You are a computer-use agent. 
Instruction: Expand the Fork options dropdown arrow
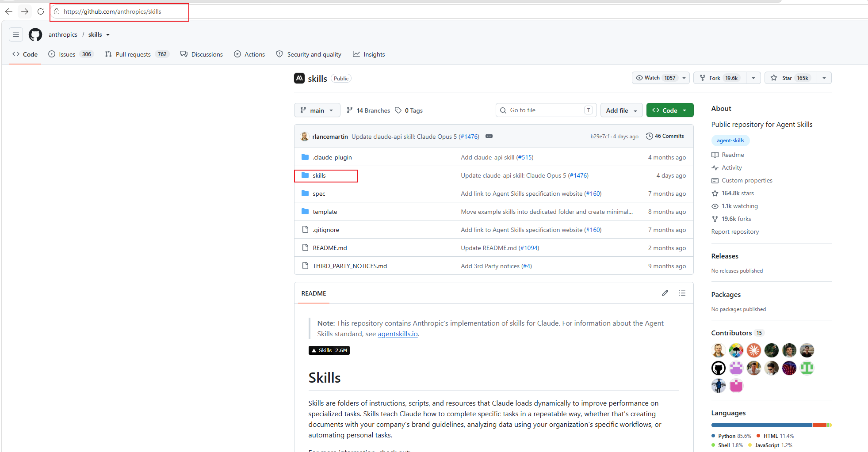pyautogui.click(x=753, y=78)
